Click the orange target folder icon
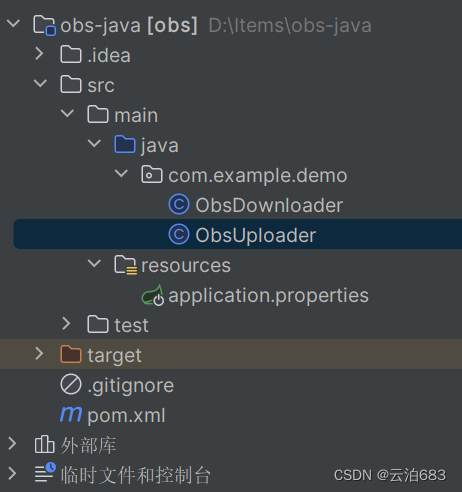This screenshot has height=492, width=462. [x=71, y=354]
